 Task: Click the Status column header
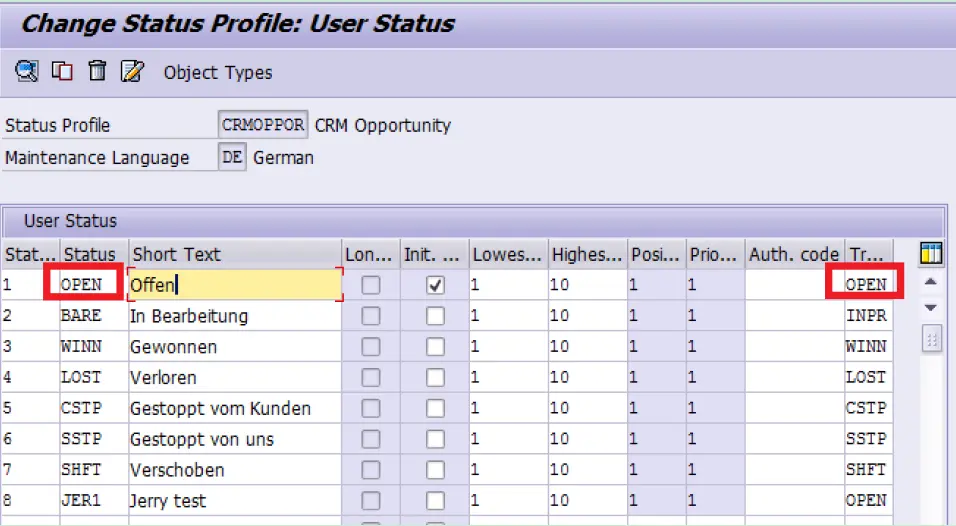pyautogui.click(x=94, y=254)
